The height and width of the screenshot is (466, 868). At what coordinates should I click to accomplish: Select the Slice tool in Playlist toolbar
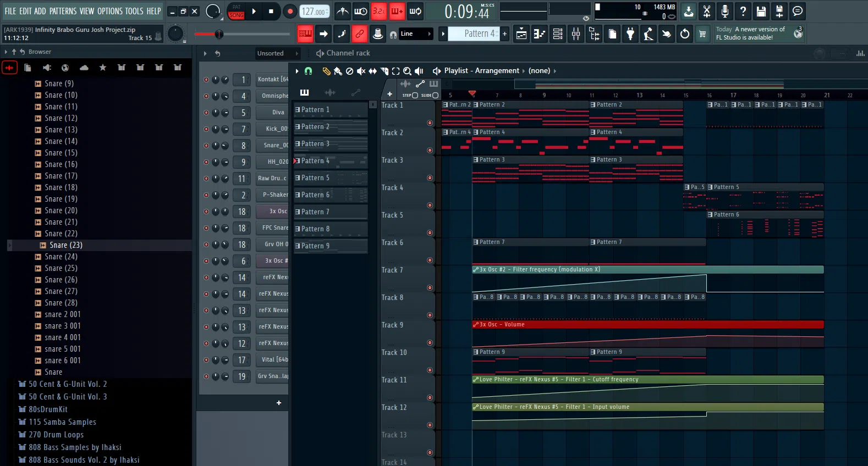384,71
